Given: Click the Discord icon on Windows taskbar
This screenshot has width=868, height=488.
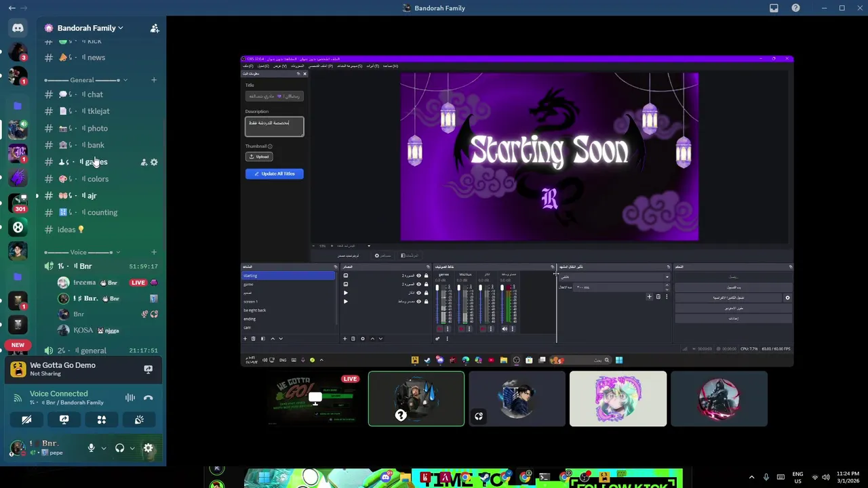Looking at the screenshot, I should [x=386, y=478].
